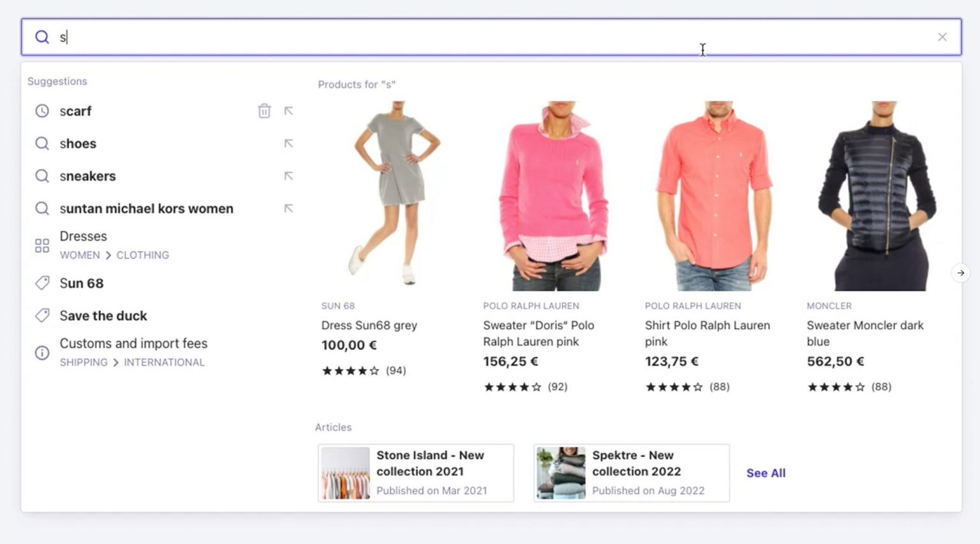Click the search icon beside 'shoes'
This screenshot has height=544, width=980.
click(x=42, y=144)
